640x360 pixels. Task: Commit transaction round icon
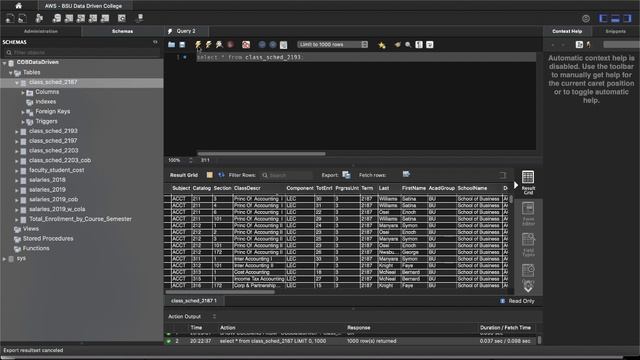tap(262, 44)
